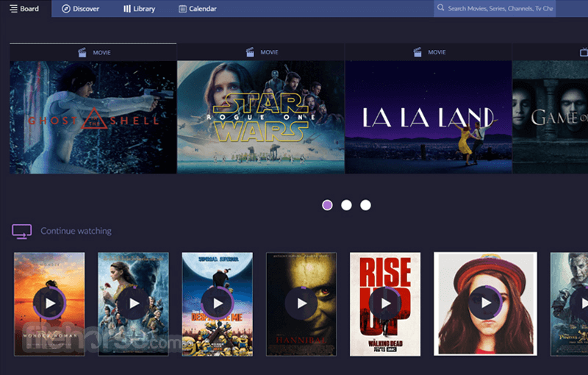This screenshot has height=375, width=588.
Task: Click the MOVIE label above Ghost in the Shell
Action: [x=101, y=52]
